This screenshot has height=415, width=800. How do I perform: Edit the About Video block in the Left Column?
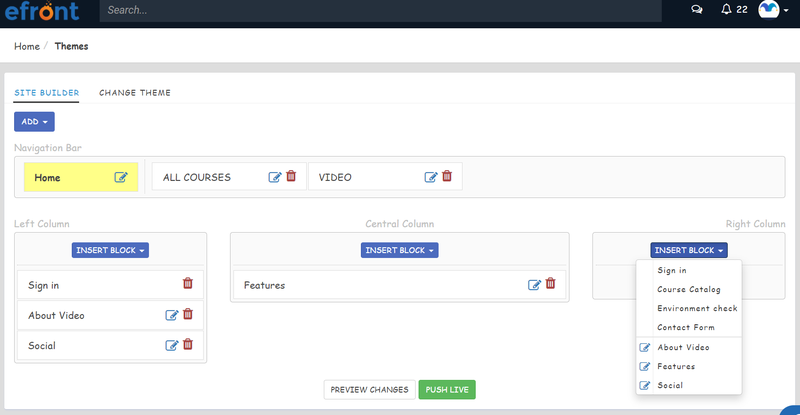tap(171, 315)
